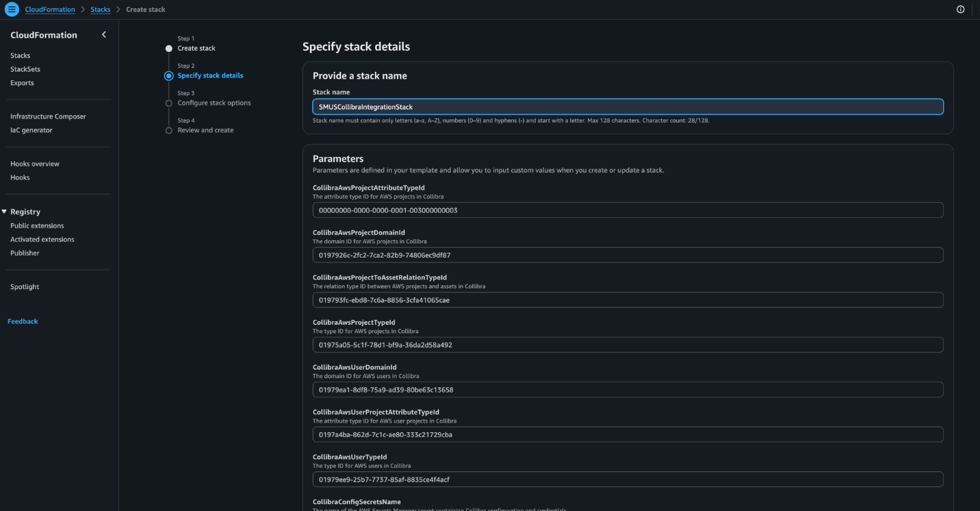The width and height of the screenshot is (980, 511).
Task: Open Spotlight in the sidebar
Action: click(x=25, y=287)
